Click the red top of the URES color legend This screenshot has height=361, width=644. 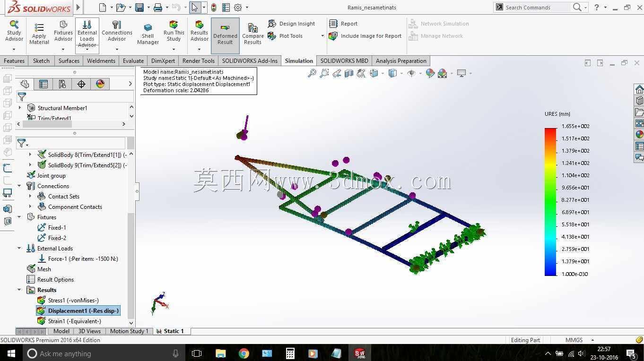pyautogui.click(x=550, y=131)
